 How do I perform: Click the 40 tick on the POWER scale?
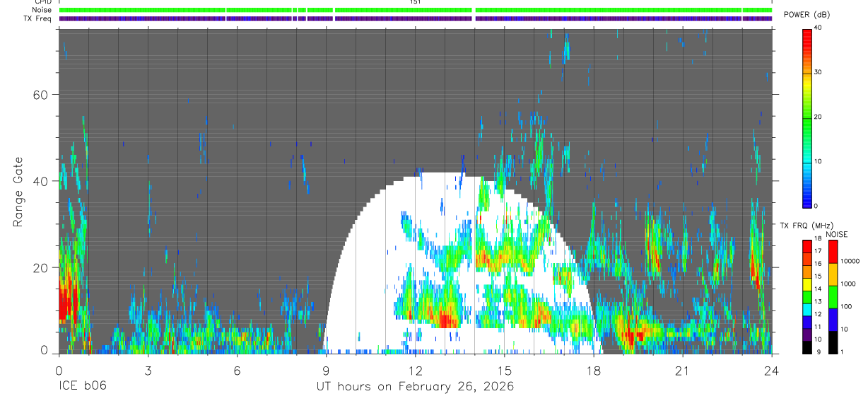[x=819, y=28]
